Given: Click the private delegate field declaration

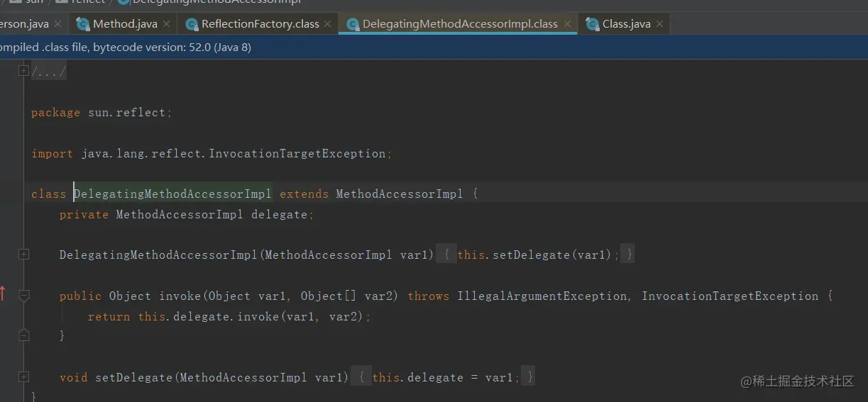Looking at the screenshot, I should click(x=187, y=214).
